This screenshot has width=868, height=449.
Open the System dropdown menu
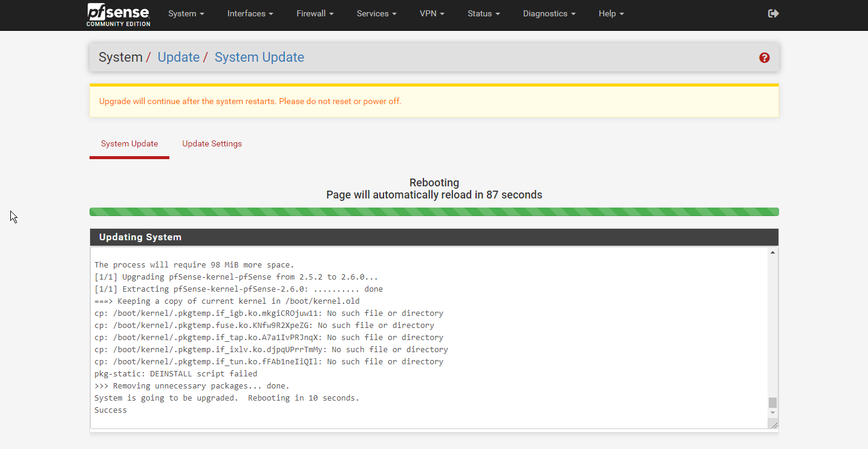pyautogui.click(x=186, y=13)
